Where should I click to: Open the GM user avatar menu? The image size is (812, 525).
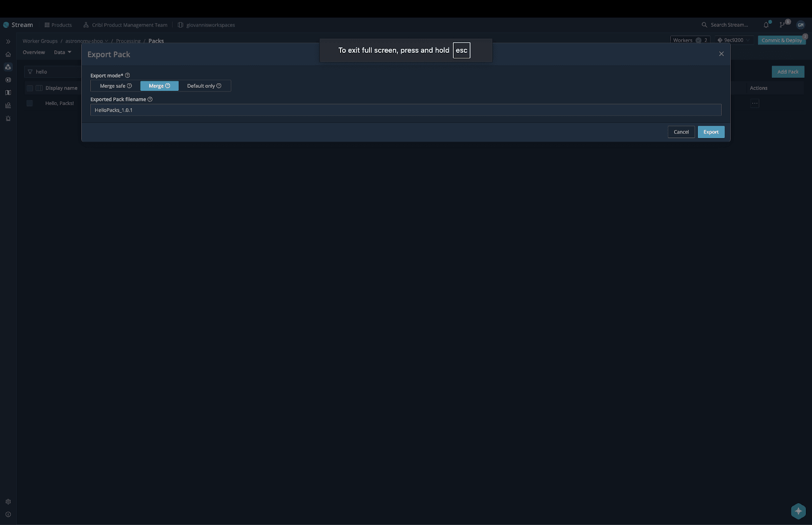point(800,25)
